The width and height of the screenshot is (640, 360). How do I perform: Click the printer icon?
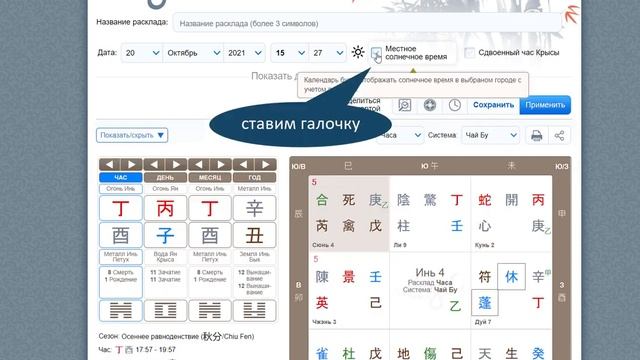point(537,135)
